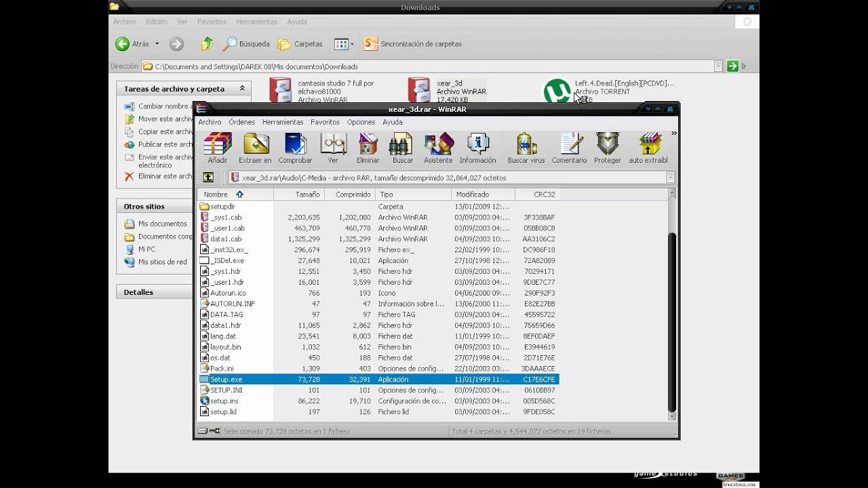Select the data1.cab file row

[x=378, y=239]
